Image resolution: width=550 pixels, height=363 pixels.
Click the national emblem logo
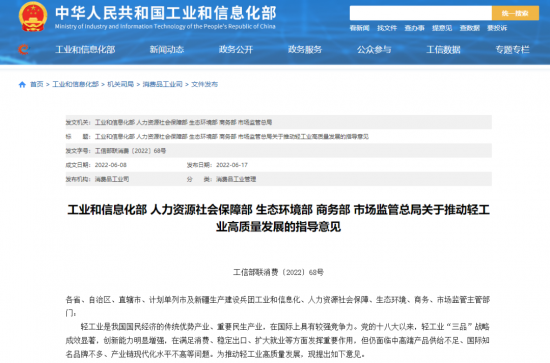click(33, 16)
